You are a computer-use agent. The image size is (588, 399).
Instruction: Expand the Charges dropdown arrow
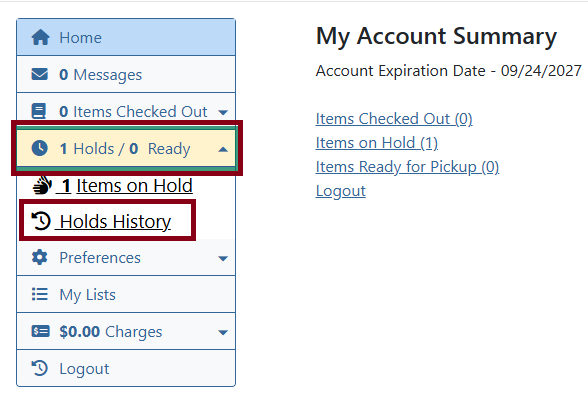pos(223,332)
